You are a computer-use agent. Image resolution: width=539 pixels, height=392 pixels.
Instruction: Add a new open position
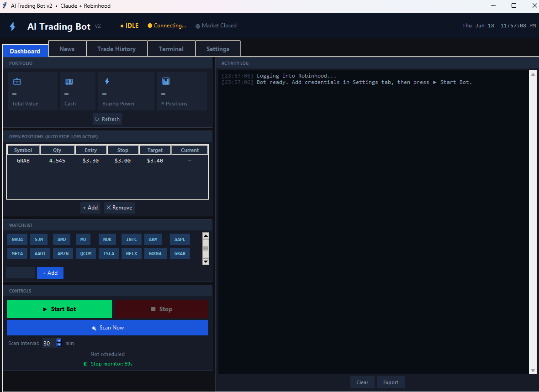[90, 208]
